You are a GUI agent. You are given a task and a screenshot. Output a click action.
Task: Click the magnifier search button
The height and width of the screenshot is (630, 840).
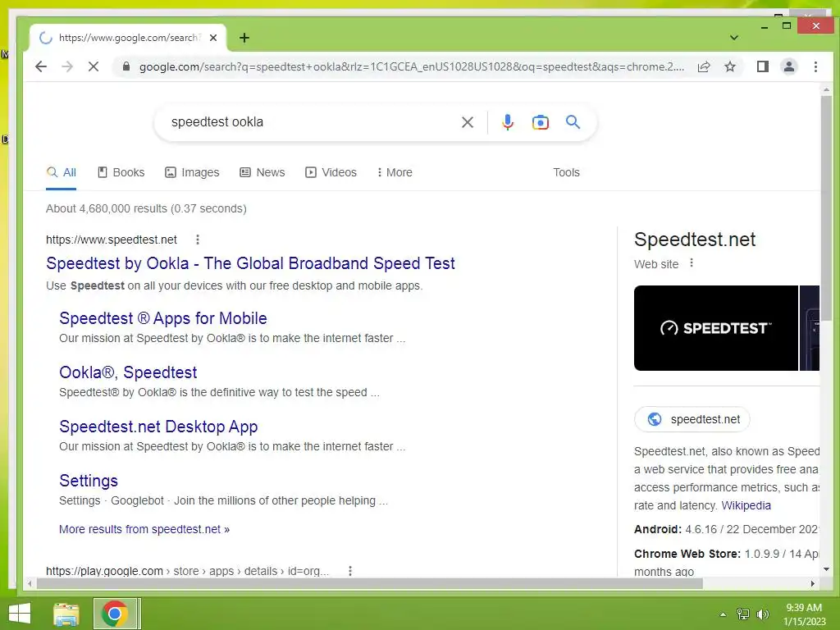tap(573, 122)
